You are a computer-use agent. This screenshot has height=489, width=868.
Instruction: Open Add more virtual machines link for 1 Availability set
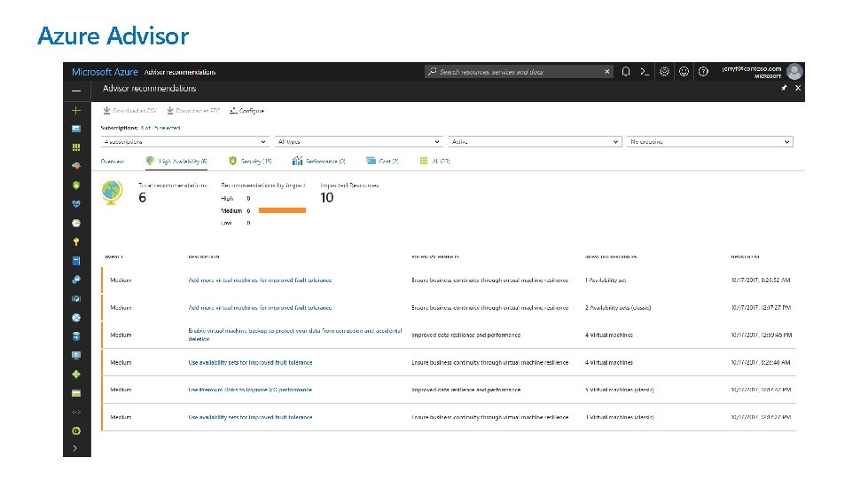coord(260,280)
